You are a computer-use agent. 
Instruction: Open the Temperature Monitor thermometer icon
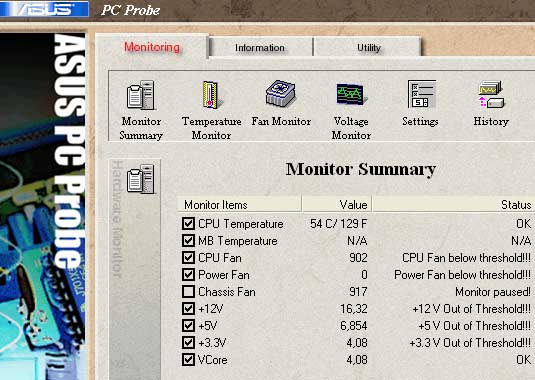pos(212,95)
